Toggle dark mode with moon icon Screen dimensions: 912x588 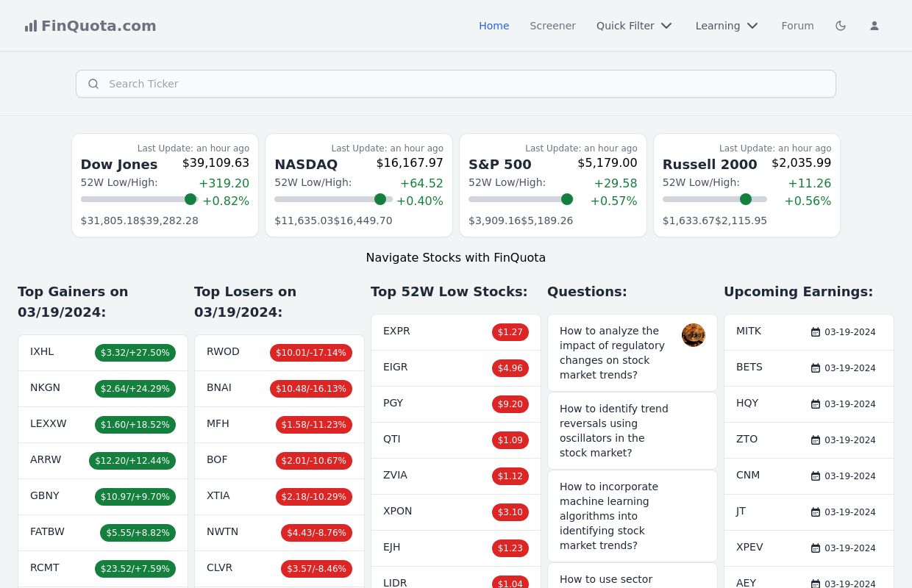pyautogui.click(x=841, y=26)
